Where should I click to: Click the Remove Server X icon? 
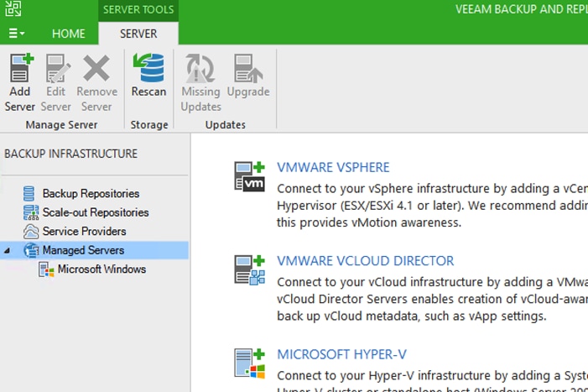[x=96, y=68]
